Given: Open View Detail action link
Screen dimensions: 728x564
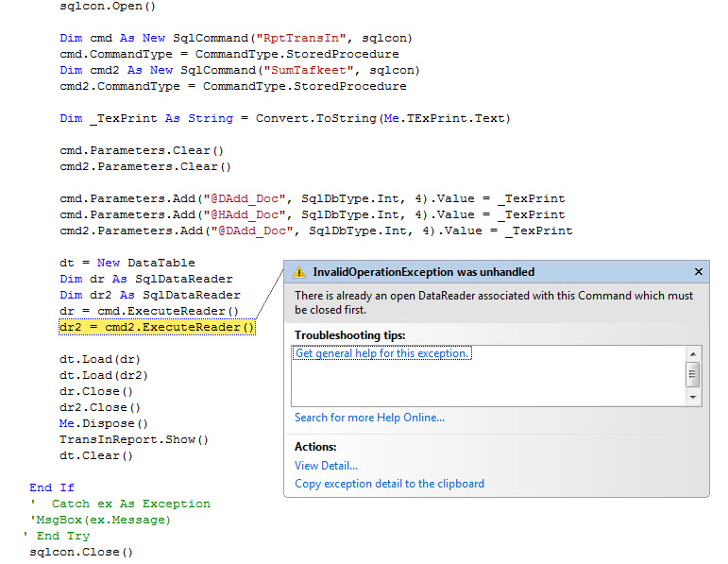Looking at the screenshot, I should (327, 466).
